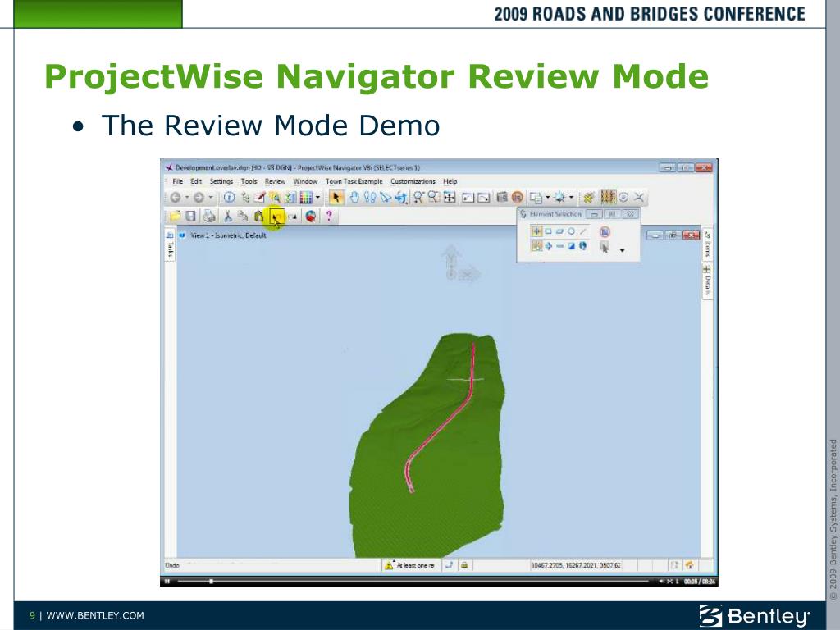Select Subtract mode minus in Element Selection

559,246
